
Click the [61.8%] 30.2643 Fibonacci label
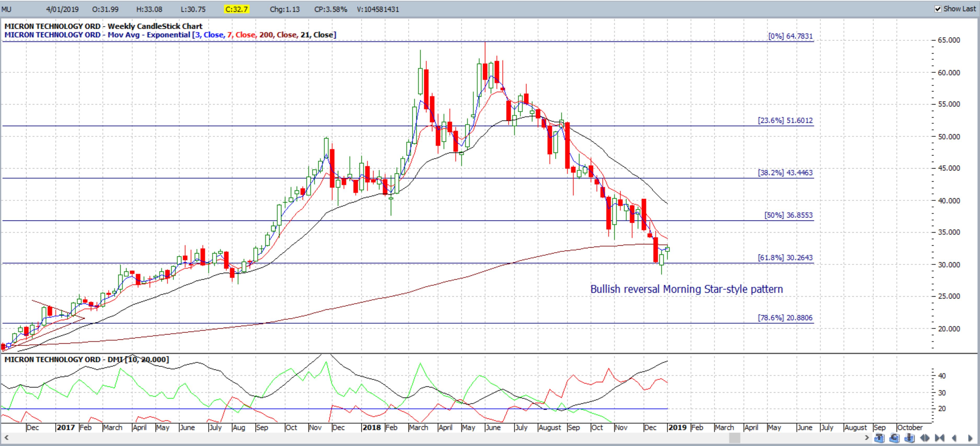[x=785, y=258]
